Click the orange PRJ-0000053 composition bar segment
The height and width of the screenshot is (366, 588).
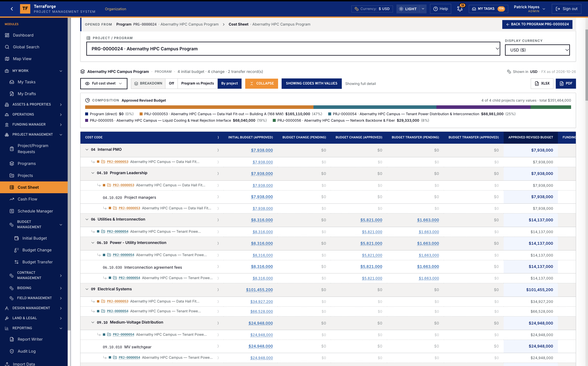[x=199, y=107]
